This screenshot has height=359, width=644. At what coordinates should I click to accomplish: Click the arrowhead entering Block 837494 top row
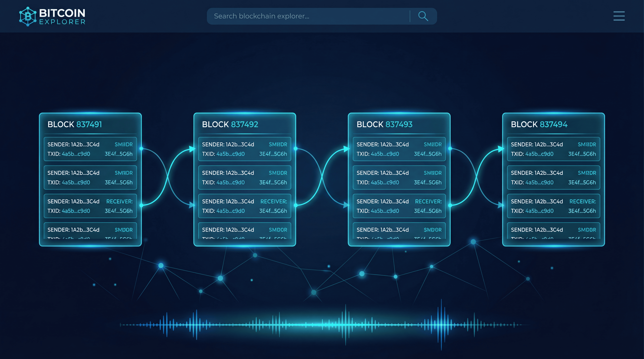pyautogui.click(x=501, y=149)
